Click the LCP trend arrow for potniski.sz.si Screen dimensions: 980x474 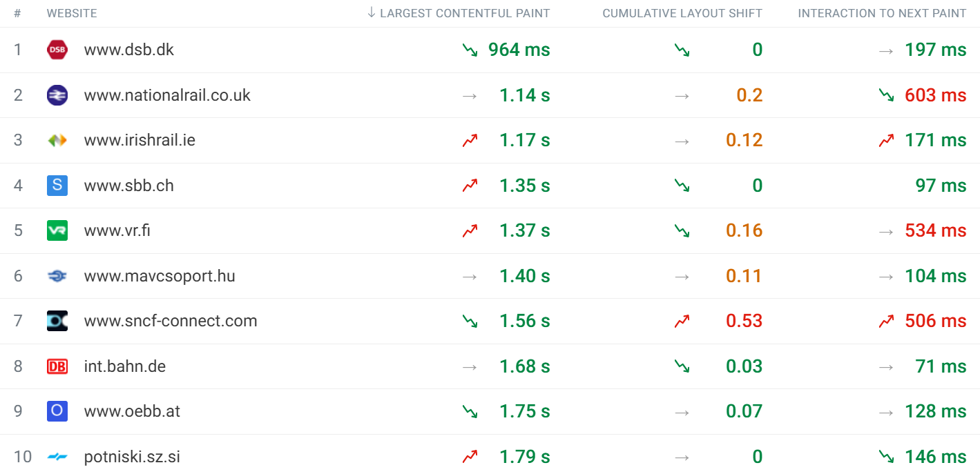(470, 457)
